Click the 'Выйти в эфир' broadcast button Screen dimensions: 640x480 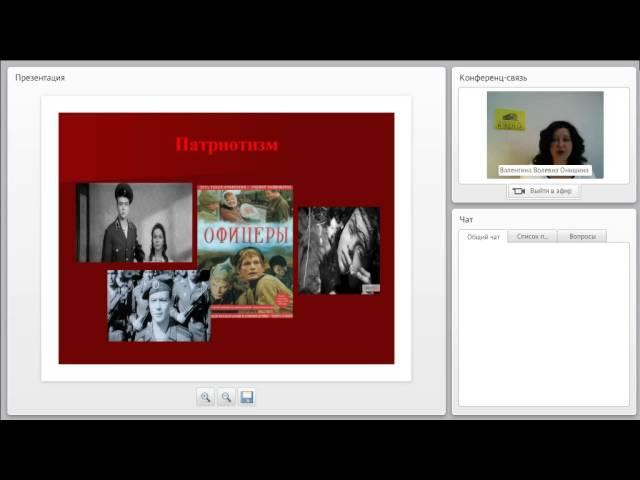coord(543,191)
